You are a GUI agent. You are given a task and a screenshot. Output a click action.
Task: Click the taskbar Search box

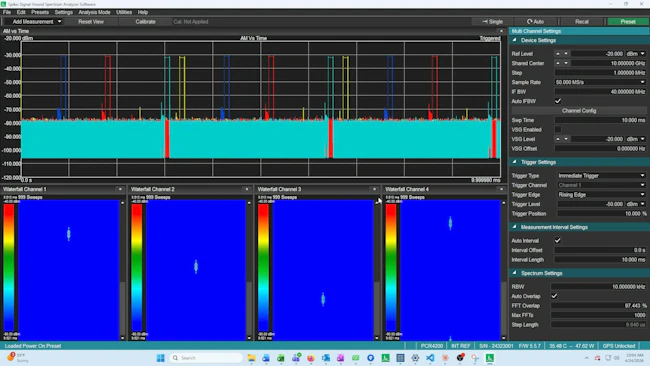point(206,358)
